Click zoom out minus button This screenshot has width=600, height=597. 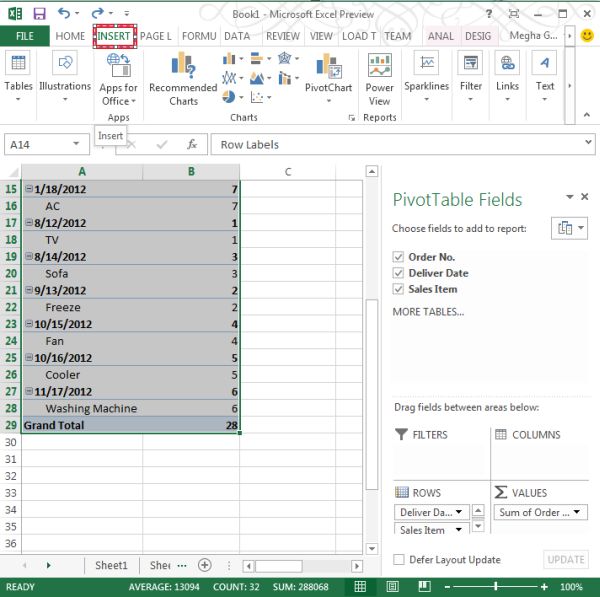click(447, 586)
